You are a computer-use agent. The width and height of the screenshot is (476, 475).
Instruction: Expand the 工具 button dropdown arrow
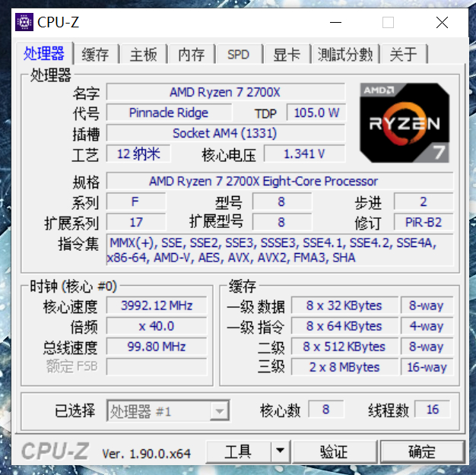281,451
